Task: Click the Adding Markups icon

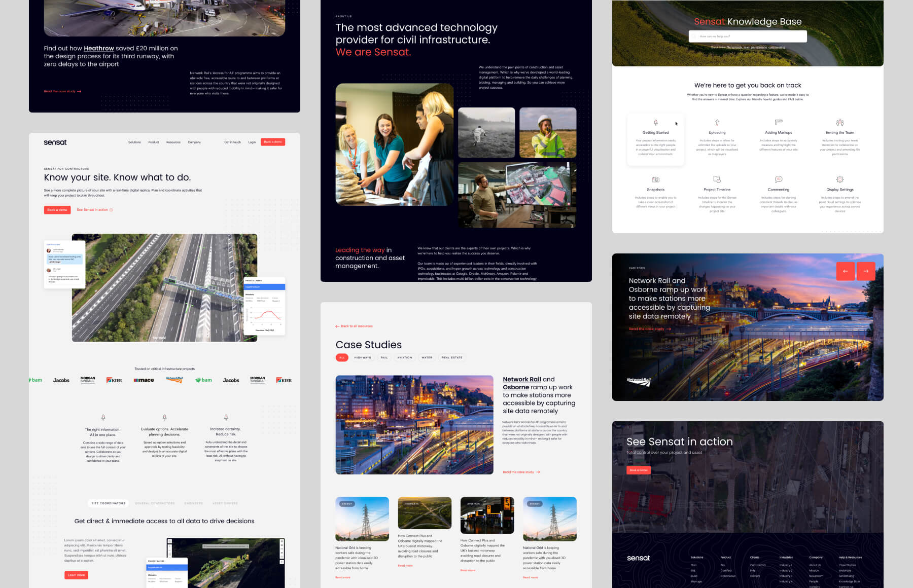Action: (779, 123)
